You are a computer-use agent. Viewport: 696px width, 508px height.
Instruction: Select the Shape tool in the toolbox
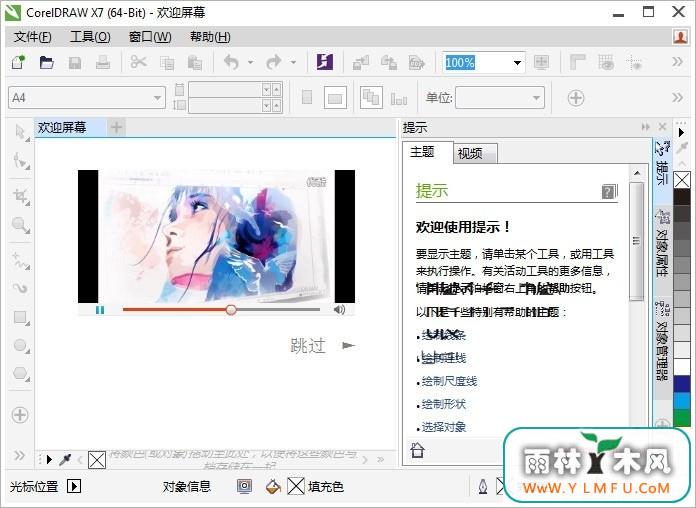click(x=20, y=161)
